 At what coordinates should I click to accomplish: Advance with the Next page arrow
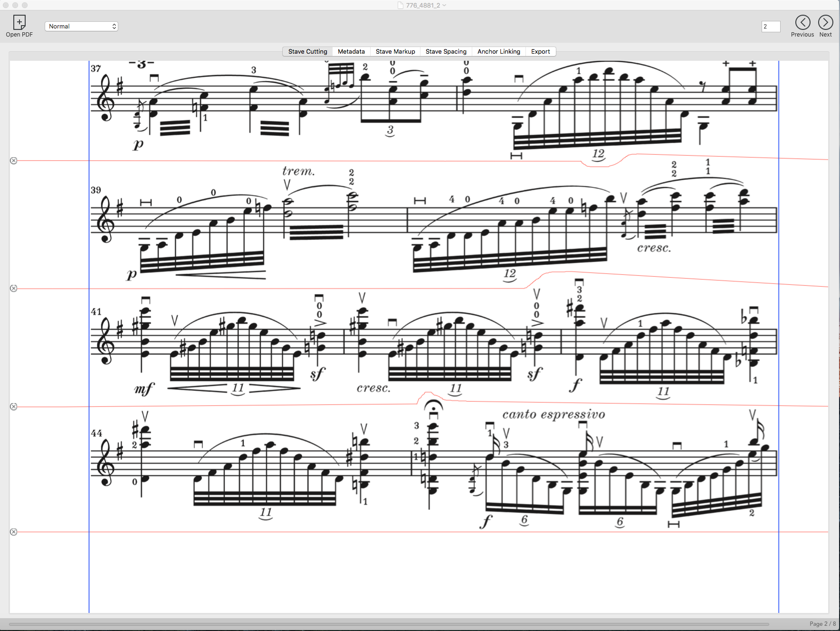coord(825,22)
